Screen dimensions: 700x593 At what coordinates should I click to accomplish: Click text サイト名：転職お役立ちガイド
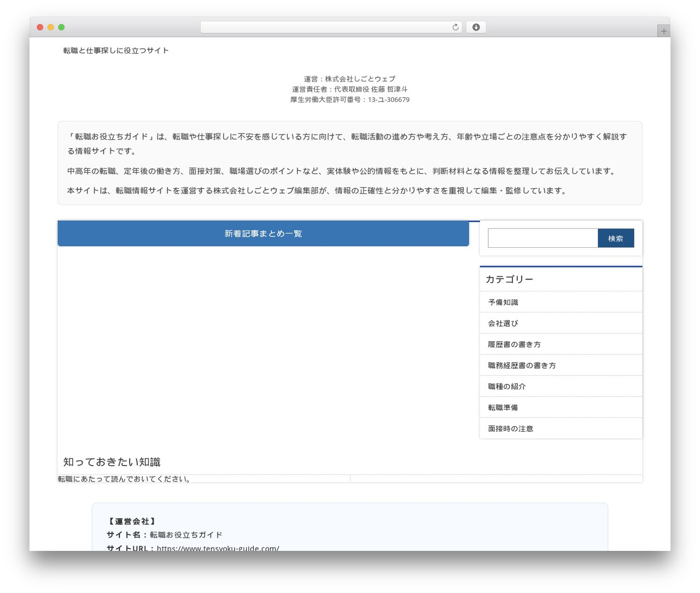click(x=165, y=534)
